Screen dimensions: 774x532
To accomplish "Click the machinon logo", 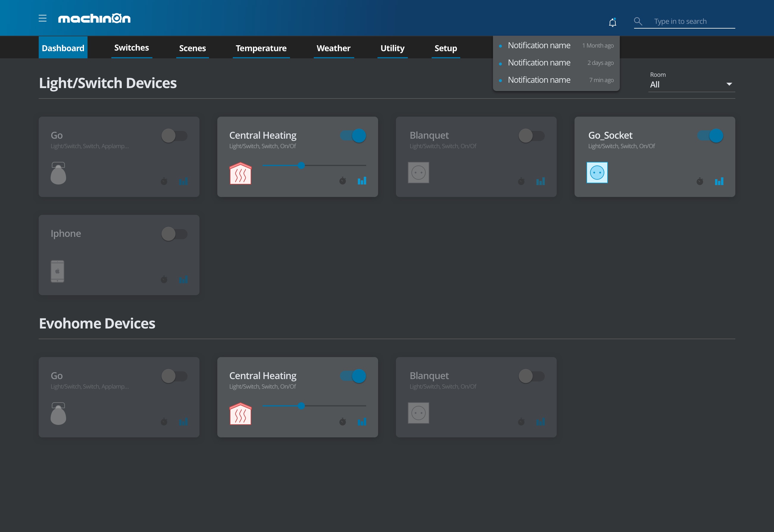I will tap(94, 18).
